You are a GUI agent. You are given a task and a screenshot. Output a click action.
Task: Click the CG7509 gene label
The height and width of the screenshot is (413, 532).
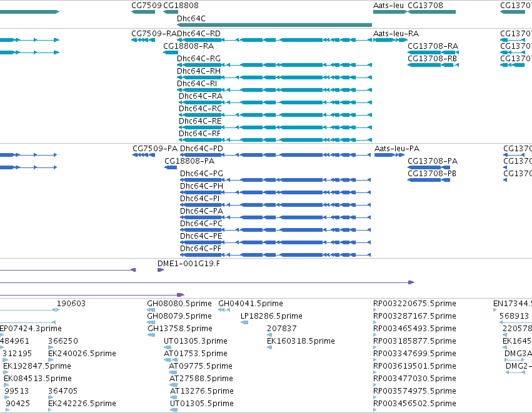146,6
